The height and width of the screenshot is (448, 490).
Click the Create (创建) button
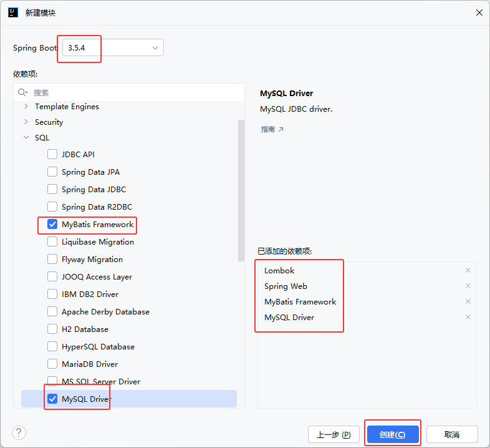(x=392, y=434)
